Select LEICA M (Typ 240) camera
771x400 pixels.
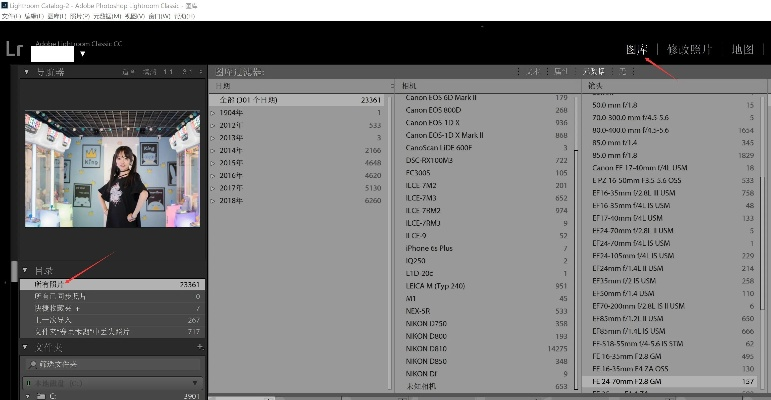pos(484,286)
